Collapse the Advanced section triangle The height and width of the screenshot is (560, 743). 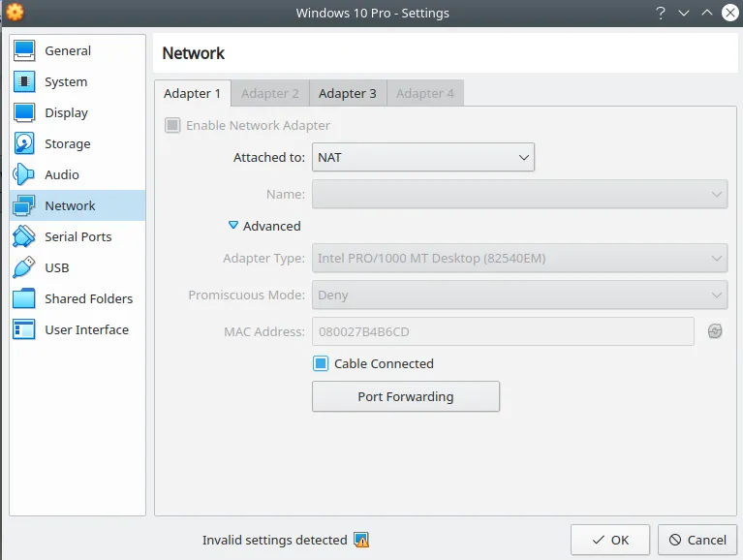233,225
